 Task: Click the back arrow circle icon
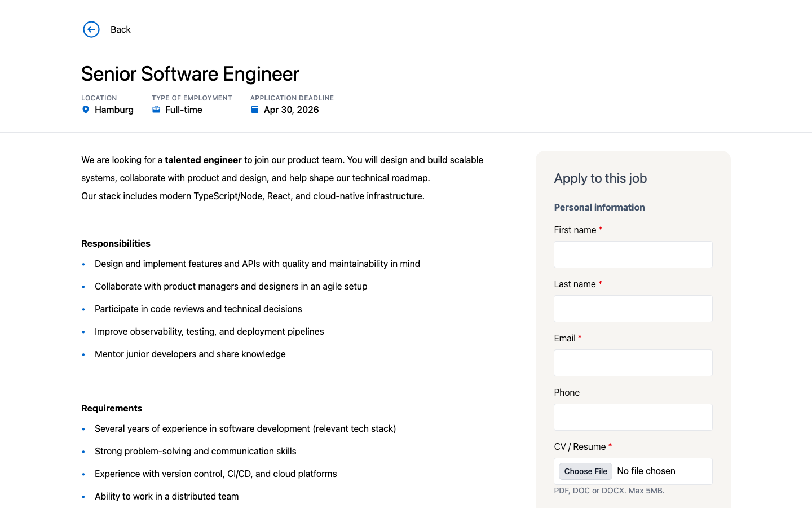point(91,29)
